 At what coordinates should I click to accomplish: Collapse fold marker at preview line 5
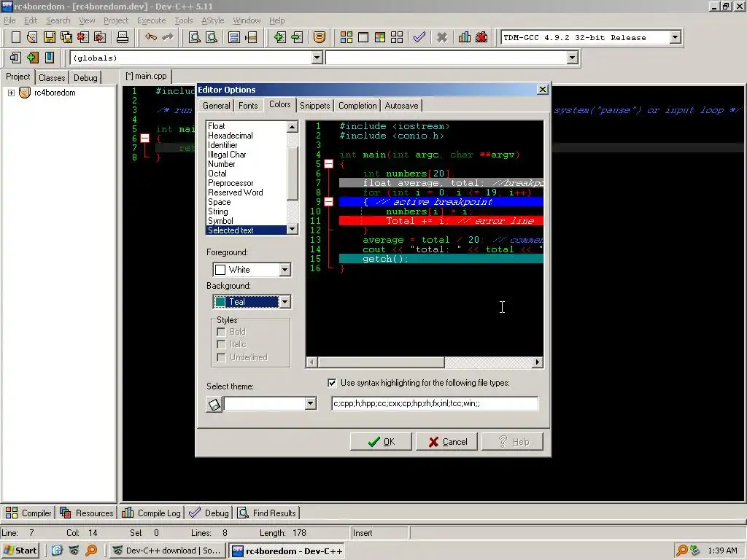[329, 164]
